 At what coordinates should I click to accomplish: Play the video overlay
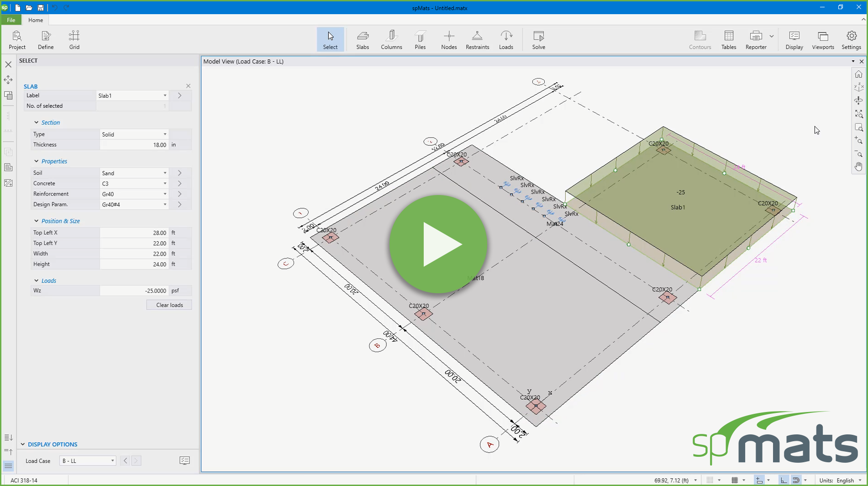[438, 244]
